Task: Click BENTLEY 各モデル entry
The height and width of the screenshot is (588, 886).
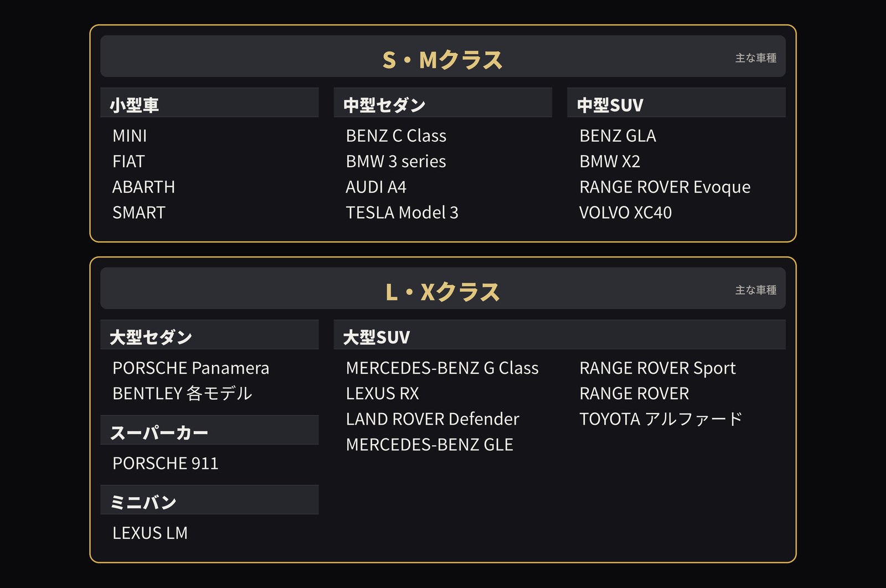Action: pos(182,393)
